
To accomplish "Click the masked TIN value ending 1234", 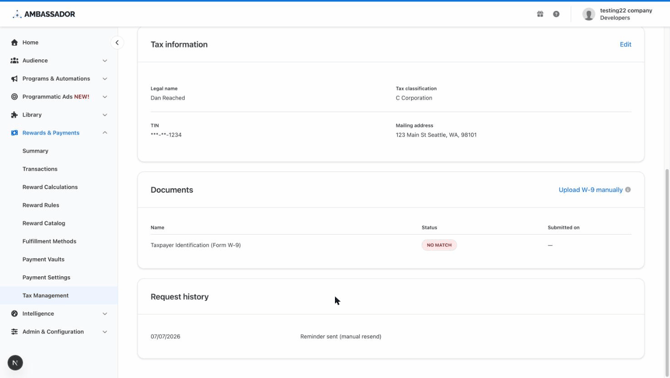I will pos(166,135).
